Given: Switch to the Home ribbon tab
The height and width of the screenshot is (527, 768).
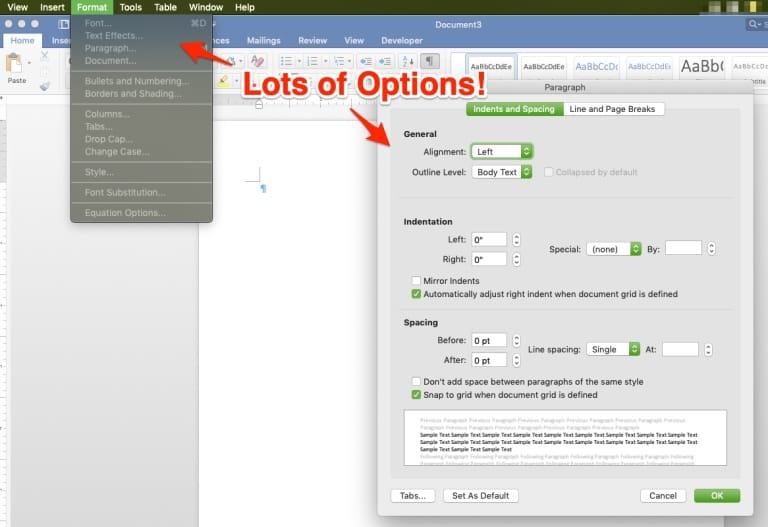Looking at the screenshot, I should 23,41.
